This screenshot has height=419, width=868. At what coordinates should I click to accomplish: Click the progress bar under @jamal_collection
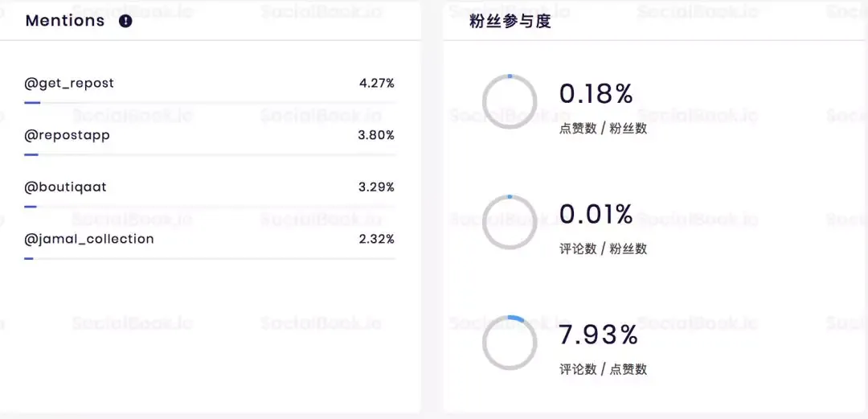[x=209, y=258]
